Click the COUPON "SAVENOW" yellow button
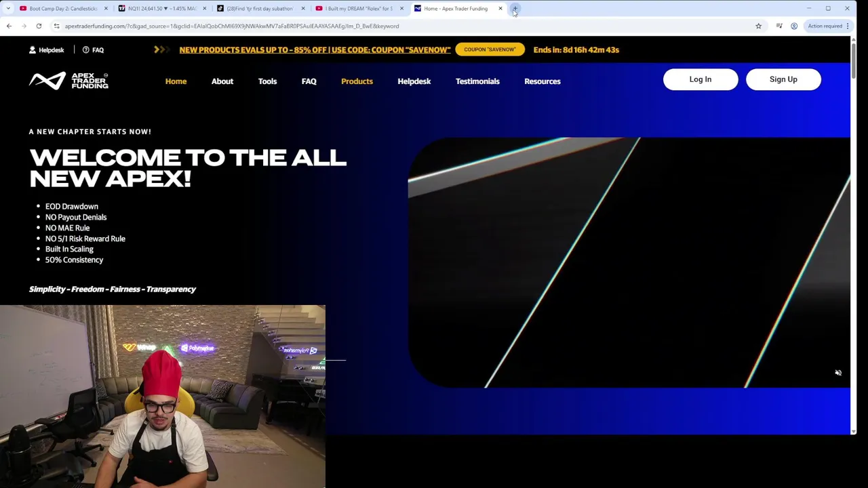The image size is (868, 488). pyautogui.click(x=490, y=49)
